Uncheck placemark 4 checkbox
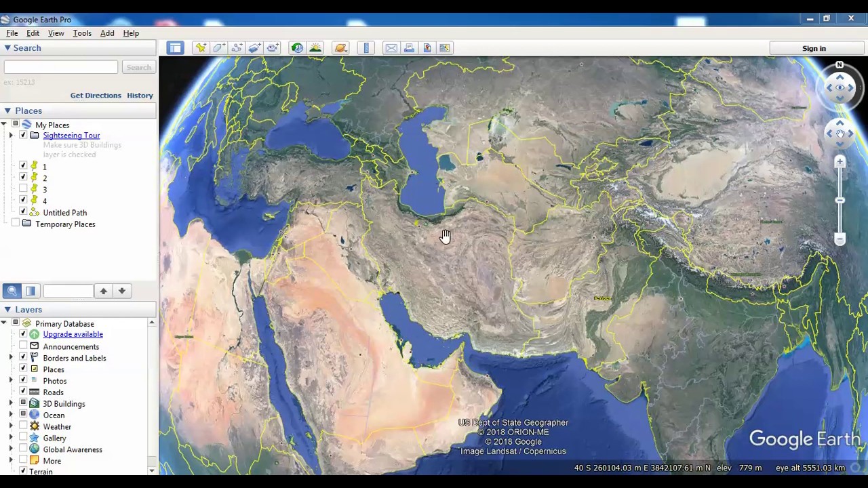The width and height of the screenshot is (868, 488). pyautogui.click(x=23, y=201)
